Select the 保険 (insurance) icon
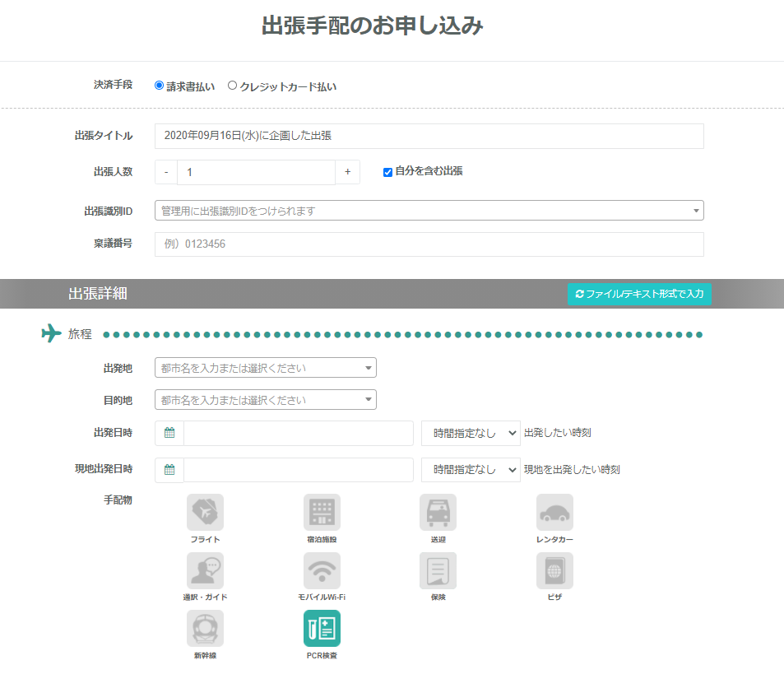Image resolution: width=784 pixels, height=674 pixels. click(x=438, y=570)
